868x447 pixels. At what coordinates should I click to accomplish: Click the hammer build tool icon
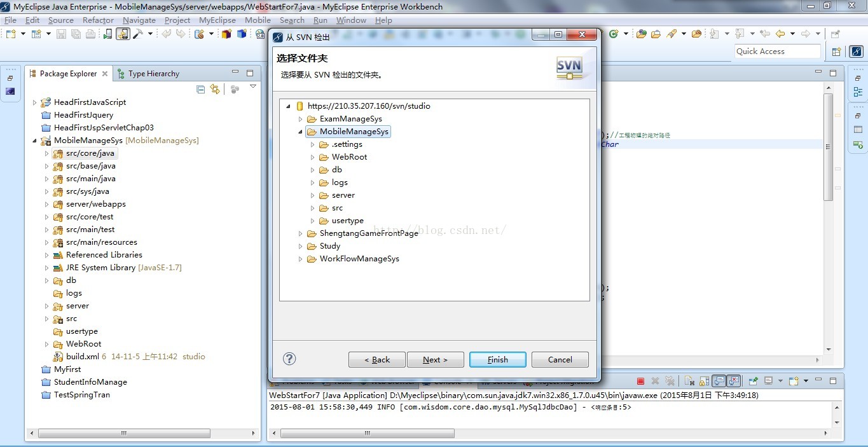pyautogui.click(x=138, y=34)
